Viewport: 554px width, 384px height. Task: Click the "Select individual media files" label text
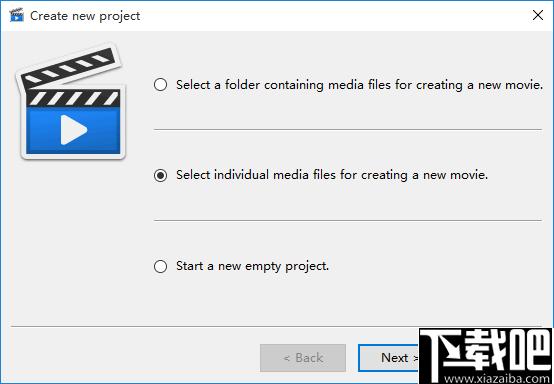coord(332,175)
